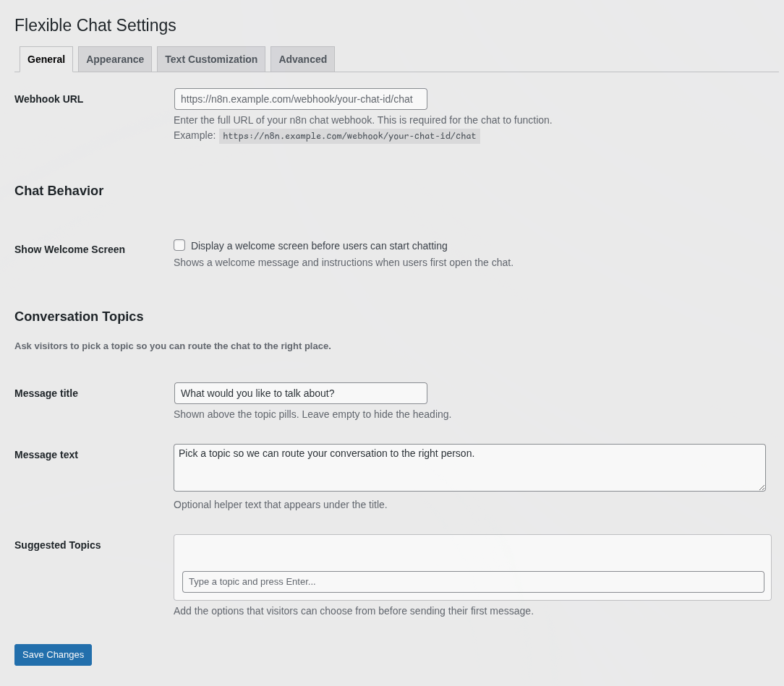Viewport: 784px width, 686px height.
Task: Switch to the Appearance tab
Action: pyautogui.click(x=114, y=59)
